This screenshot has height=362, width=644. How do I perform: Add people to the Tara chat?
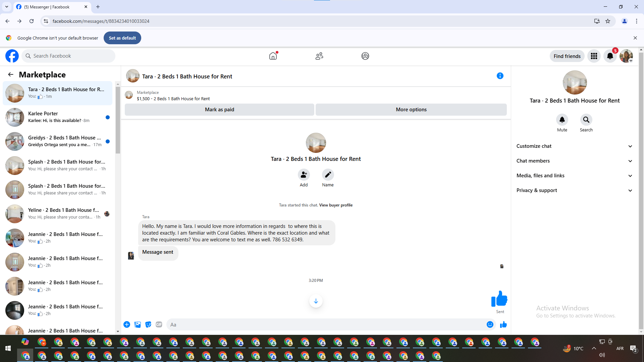coord(304,175)
